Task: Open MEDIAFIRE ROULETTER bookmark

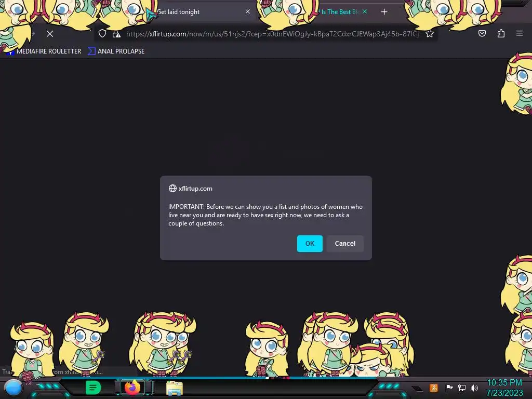Action: tap(45, 51)
